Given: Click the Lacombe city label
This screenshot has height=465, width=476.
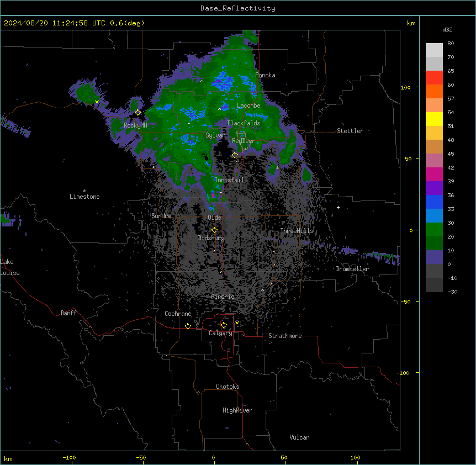Looking at the screenshot, I should pyautogui.click(x=248, y=105).
